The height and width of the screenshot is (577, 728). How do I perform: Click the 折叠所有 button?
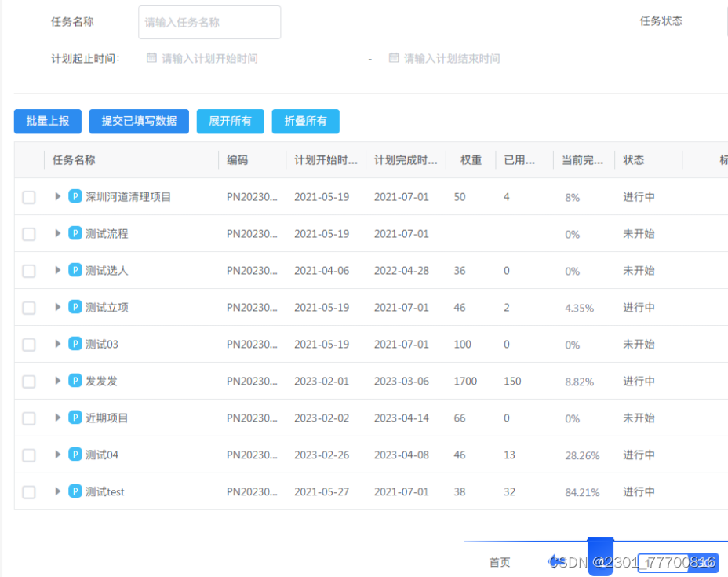(x=306, y=121)
